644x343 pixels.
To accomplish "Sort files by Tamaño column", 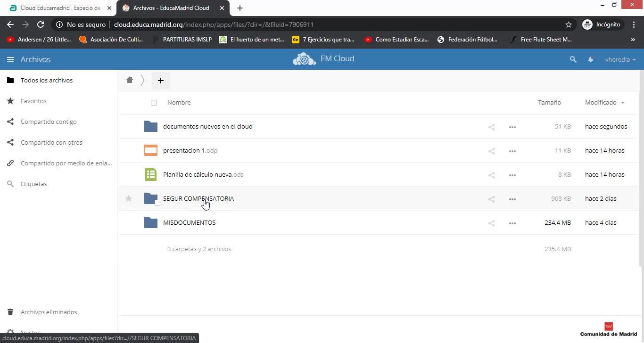I will pyautogui.click(x=549, y=102).
